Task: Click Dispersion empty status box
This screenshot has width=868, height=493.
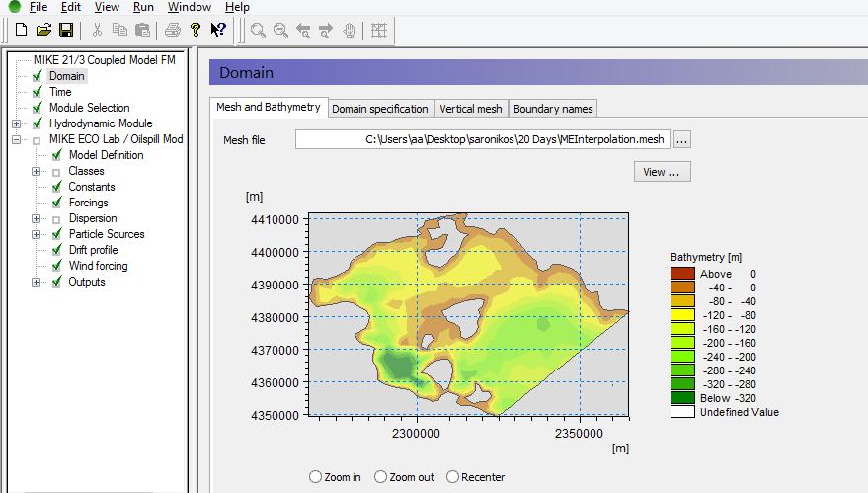Action: click(56, 220)
